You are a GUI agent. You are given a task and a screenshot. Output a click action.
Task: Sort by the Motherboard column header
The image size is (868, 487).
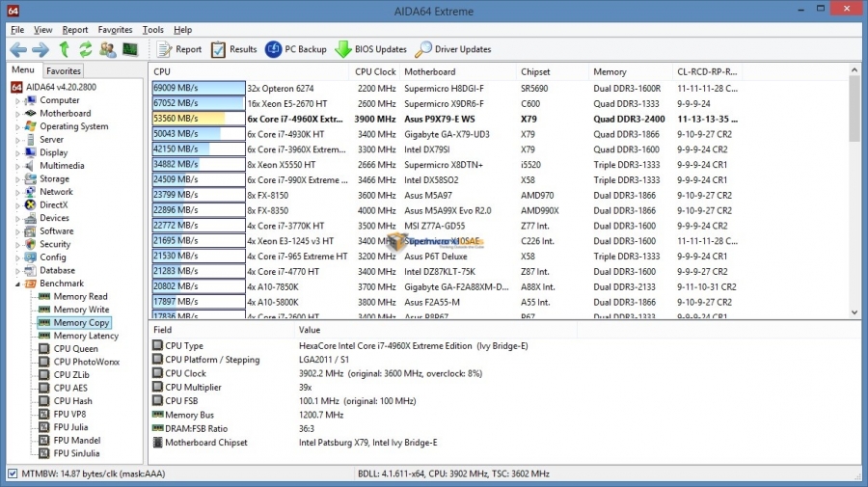458,72
